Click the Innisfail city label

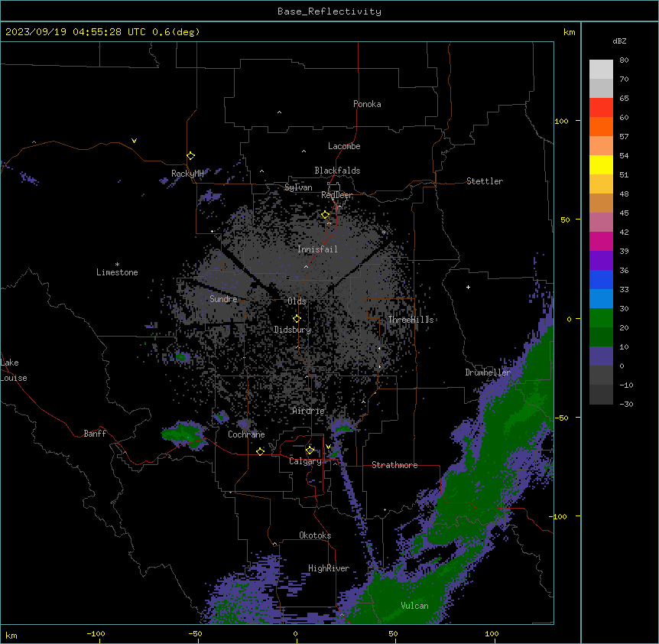(317, 249)
